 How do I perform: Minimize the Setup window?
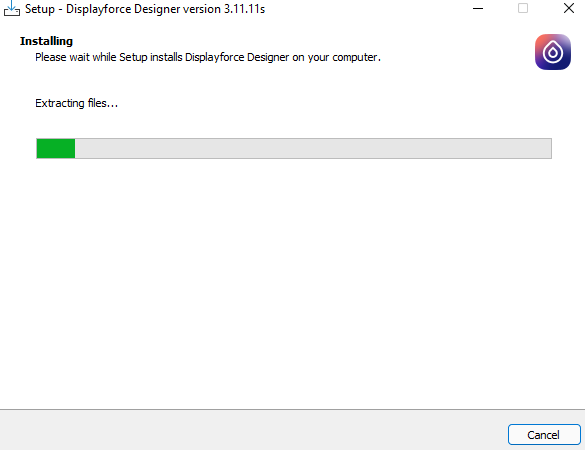[x=478, y=9]
